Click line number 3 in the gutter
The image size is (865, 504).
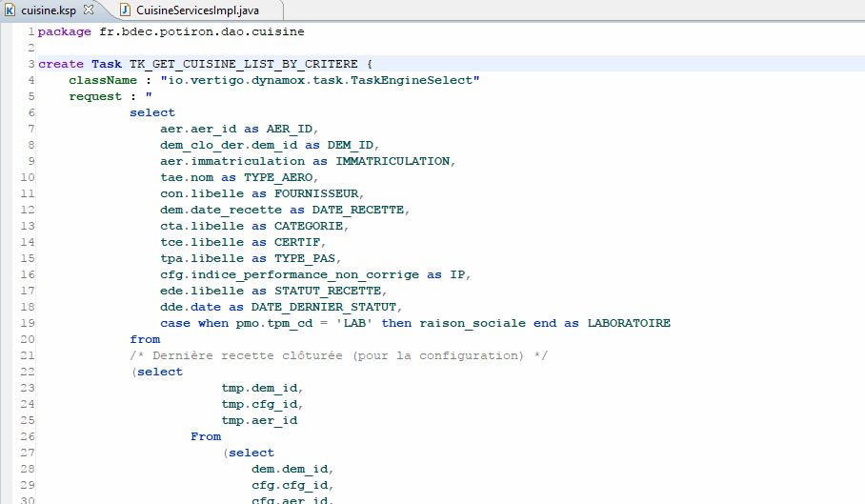[x=31, y=64]
